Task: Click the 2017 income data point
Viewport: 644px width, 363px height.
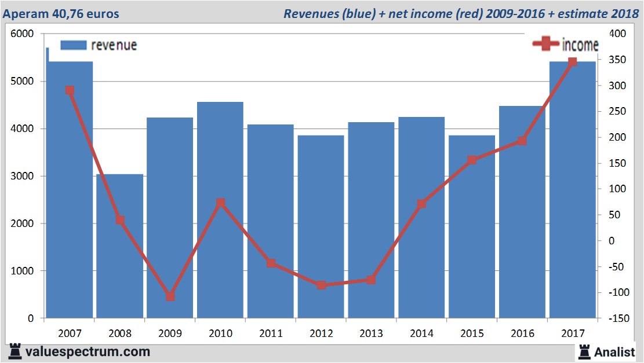Action: [573, 62]
